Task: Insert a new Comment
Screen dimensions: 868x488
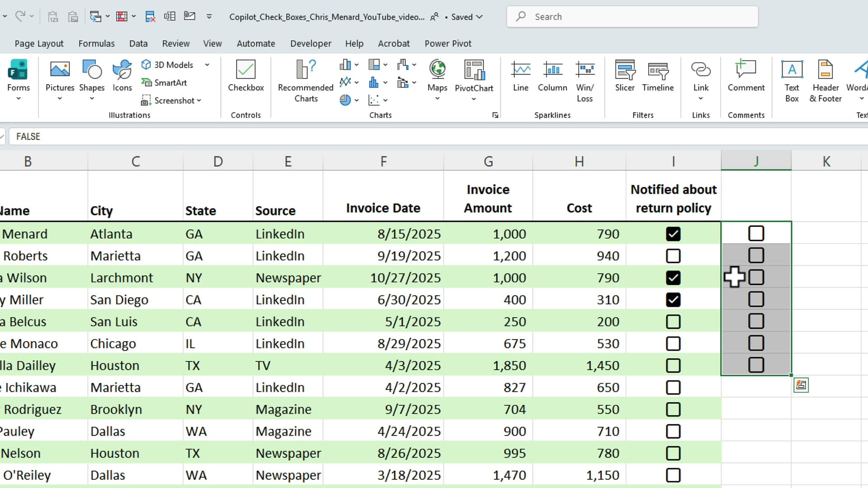Action: 746,76
